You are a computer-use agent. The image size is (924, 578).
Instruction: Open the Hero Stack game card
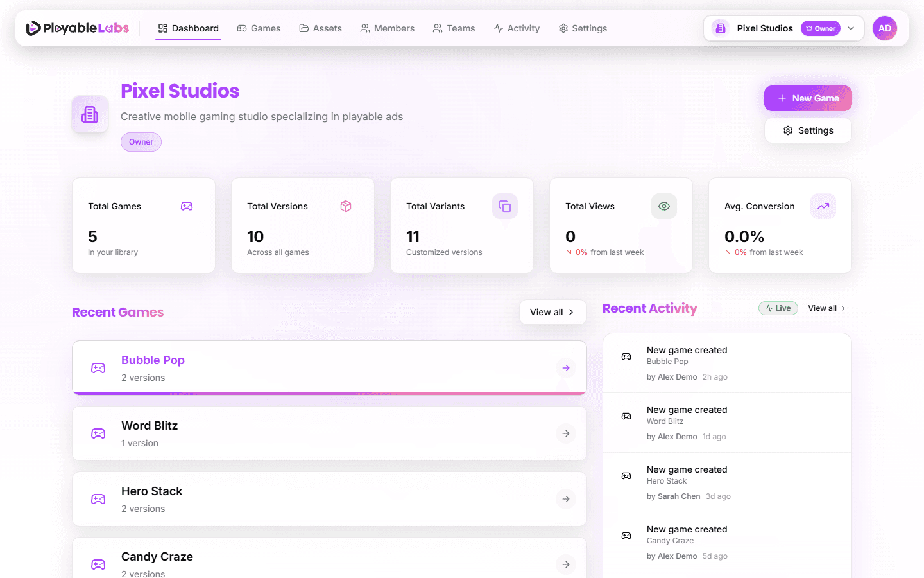pos(329,499)
